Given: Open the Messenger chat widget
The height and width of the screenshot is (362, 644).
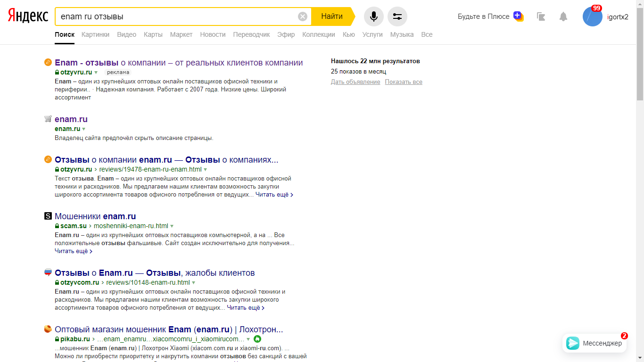Looking at the screenshot, I should pos(594,343).
